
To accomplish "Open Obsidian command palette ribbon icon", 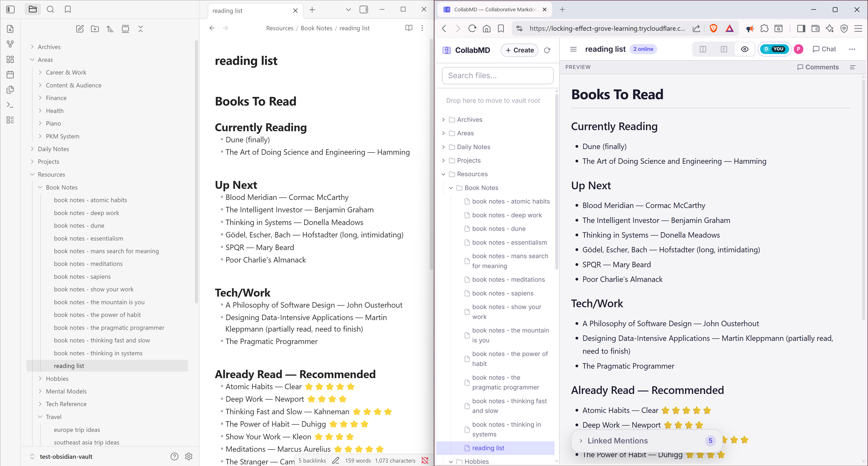I will pos(10,105).
